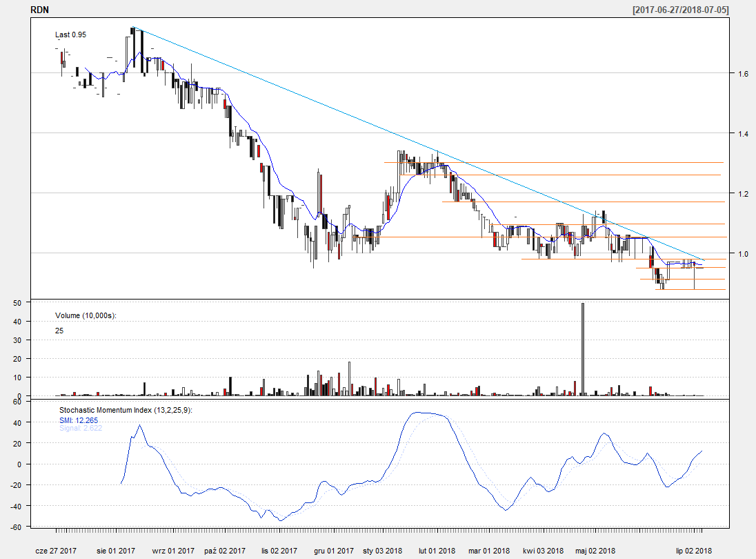Click the 'Last 0.95' price label
This screenshot has height=559, width=756.
click(71, 35)
